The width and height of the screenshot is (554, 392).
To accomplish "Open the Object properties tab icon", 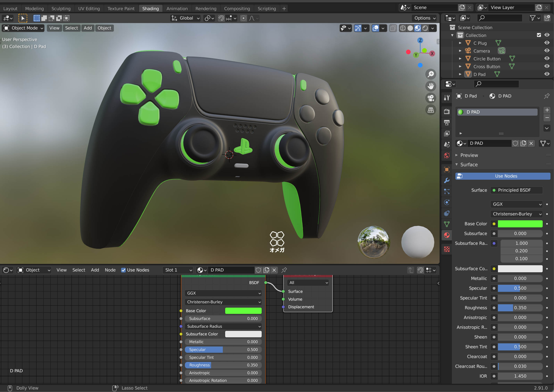I will (447, 170).
